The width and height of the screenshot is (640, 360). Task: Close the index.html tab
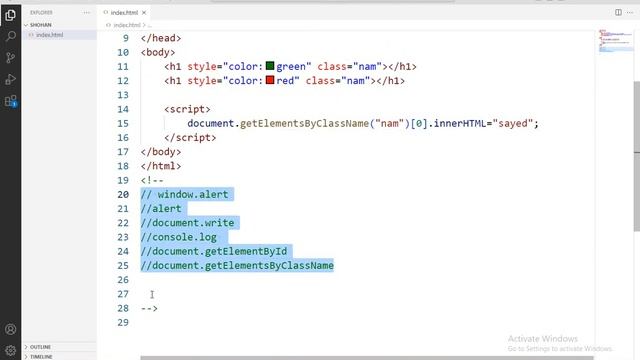tap(144, 13)
